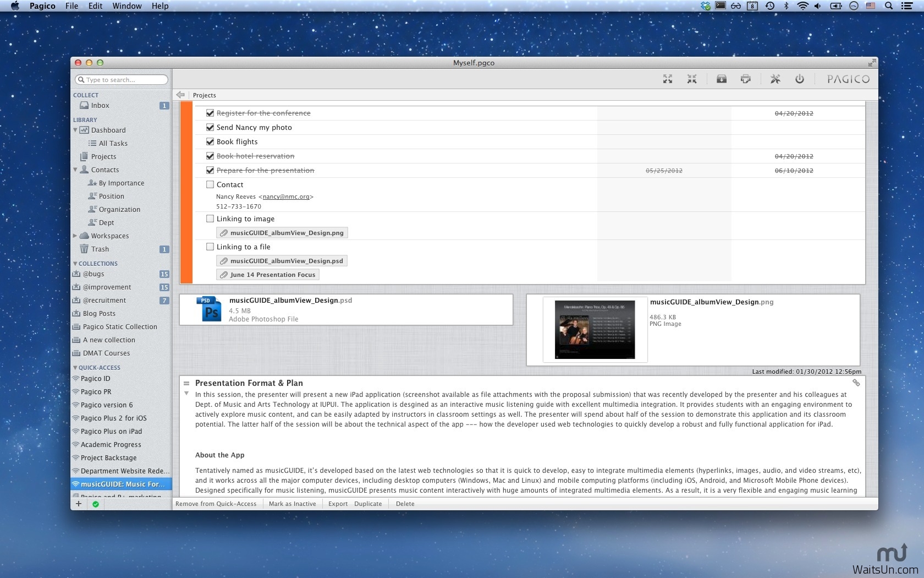Click the paperclip icon on the note

pyautogui.click(x=856, y=383)
